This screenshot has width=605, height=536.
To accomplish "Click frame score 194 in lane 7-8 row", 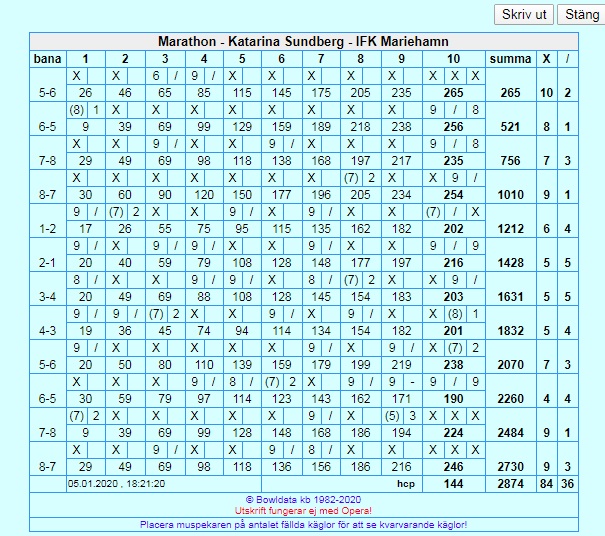I will pos(402,432).
